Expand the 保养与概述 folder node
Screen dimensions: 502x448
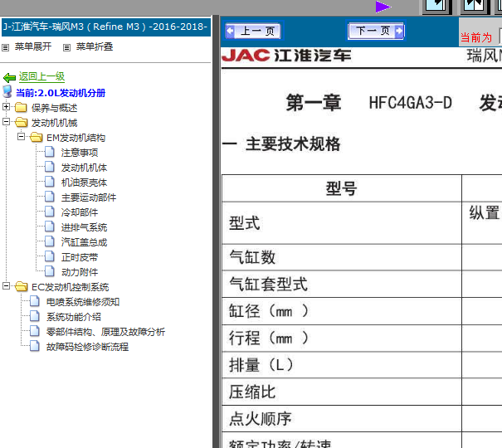pyautogui.click(x=6, y=106)
